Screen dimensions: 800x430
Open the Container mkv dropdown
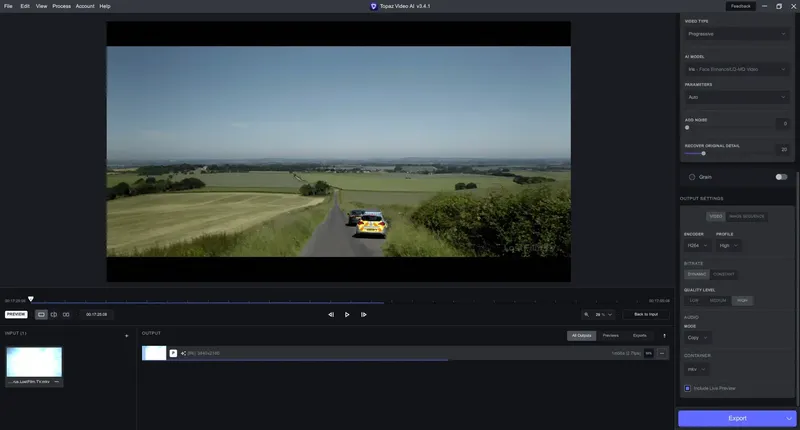696,369
